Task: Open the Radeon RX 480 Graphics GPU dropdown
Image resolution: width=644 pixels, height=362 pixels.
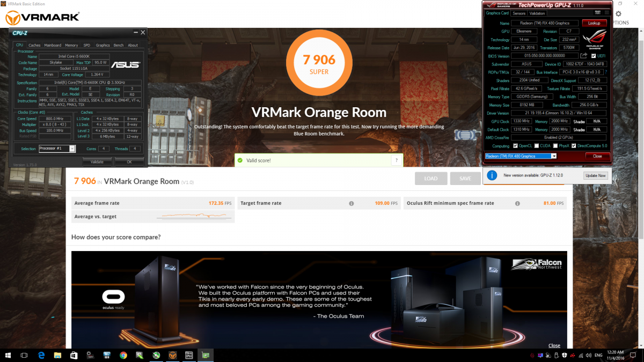Action: 521,156
